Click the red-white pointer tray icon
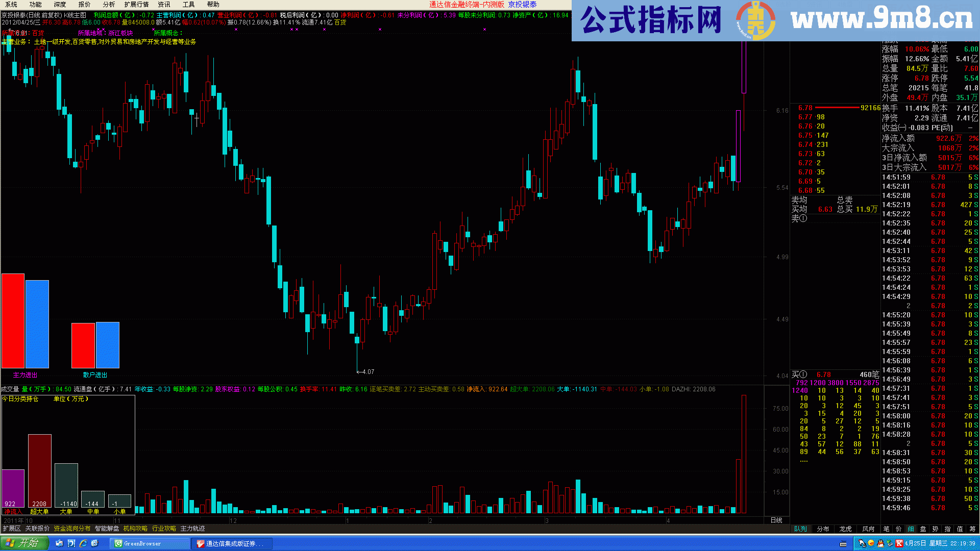Image resolution: width=980 pixels, height=551 pixels. point(862,544)
